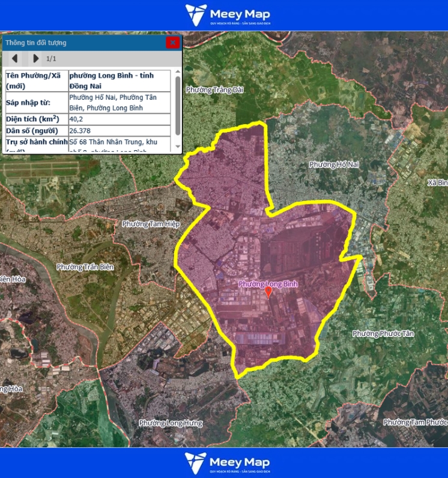Click the Meey Map logo in top banner
This screenshot has height=478, width=448.
[227, 15]
